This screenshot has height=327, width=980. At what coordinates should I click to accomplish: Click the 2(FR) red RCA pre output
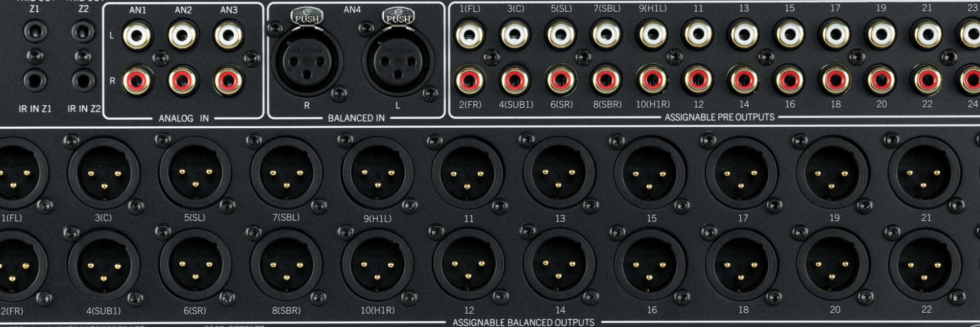pos(469,80)
